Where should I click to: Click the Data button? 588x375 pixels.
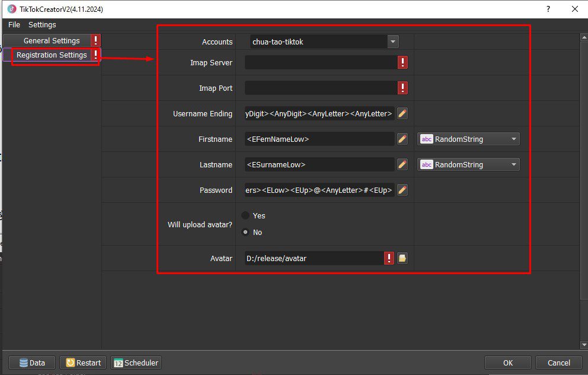tap(32, 363)
